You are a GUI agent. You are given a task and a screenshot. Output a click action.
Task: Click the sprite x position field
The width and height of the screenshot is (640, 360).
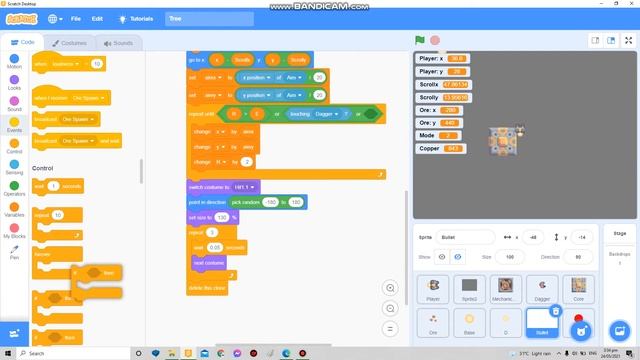tap(533, 237)
